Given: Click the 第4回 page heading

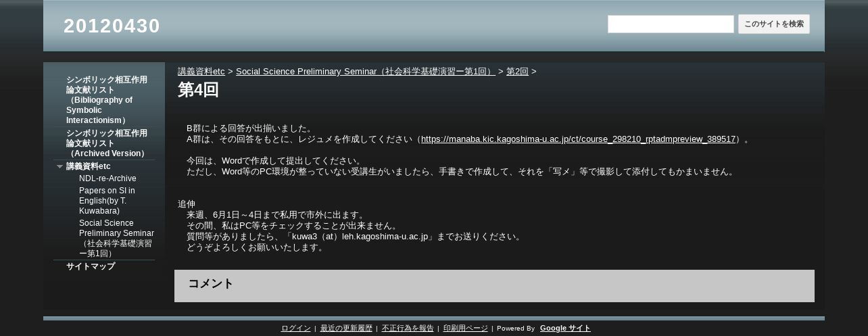Looking at the screenshot, I should pyautogui.click(x=198, y=90).
